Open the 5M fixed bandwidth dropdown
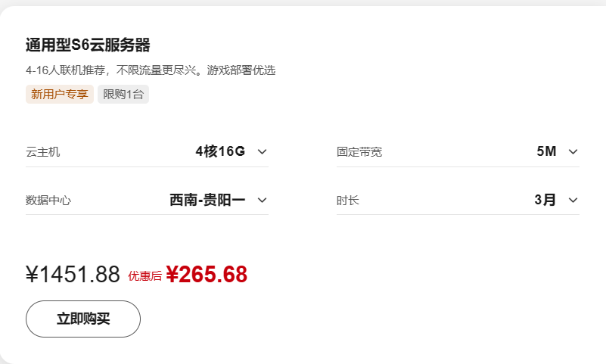The width and height of the screenshot is (606, 364). pos(546,151)
